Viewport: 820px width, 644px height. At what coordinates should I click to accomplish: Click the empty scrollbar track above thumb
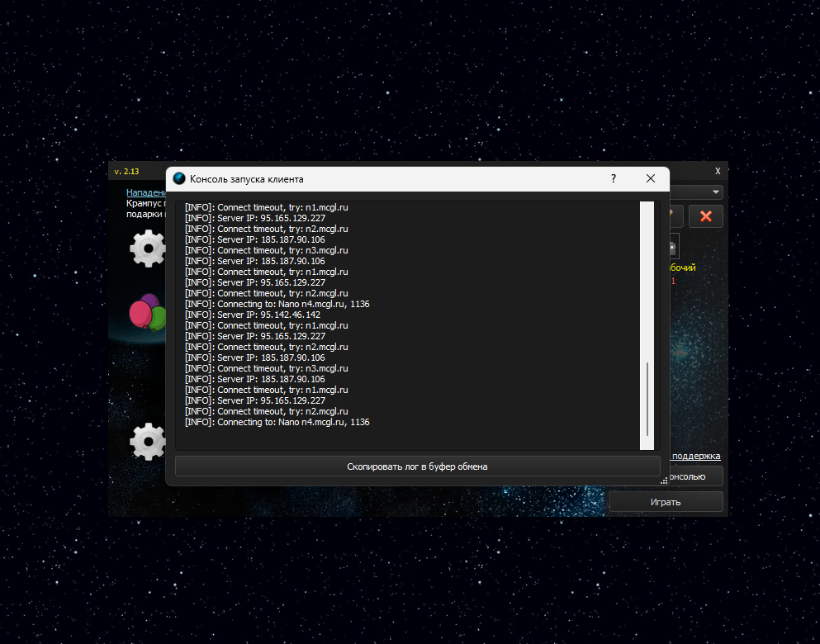pyautogui.click(x=647, y=281)
